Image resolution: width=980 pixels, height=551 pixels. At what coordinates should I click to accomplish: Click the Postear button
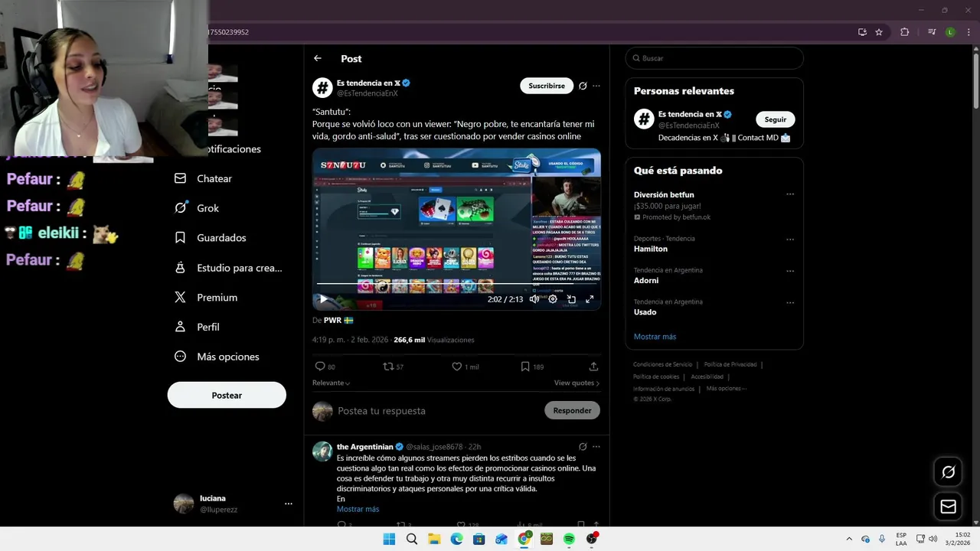tap(227, 395)
